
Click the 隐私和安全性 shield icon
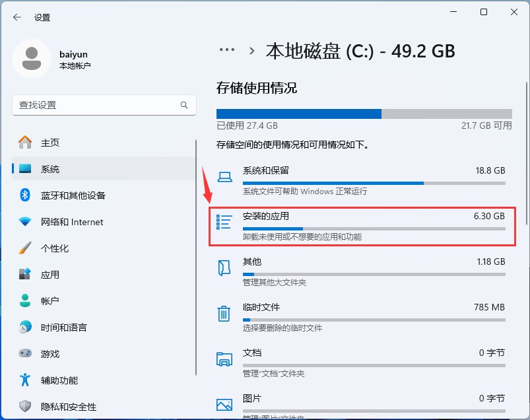click(25, 406)
